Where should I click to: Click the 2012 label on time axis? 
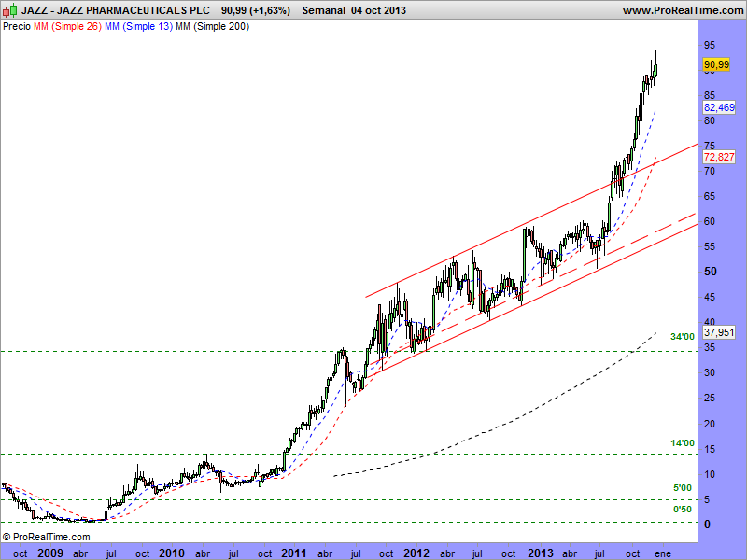pyautogui.click(x=416, y=553)
